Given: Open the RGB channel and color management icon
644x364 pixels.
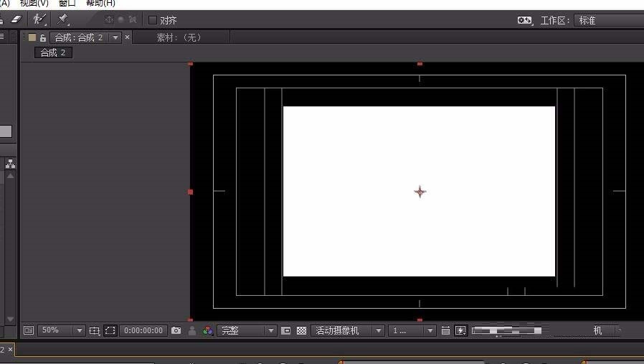Looking at the screenshot, I should click(x=208, y=331).
